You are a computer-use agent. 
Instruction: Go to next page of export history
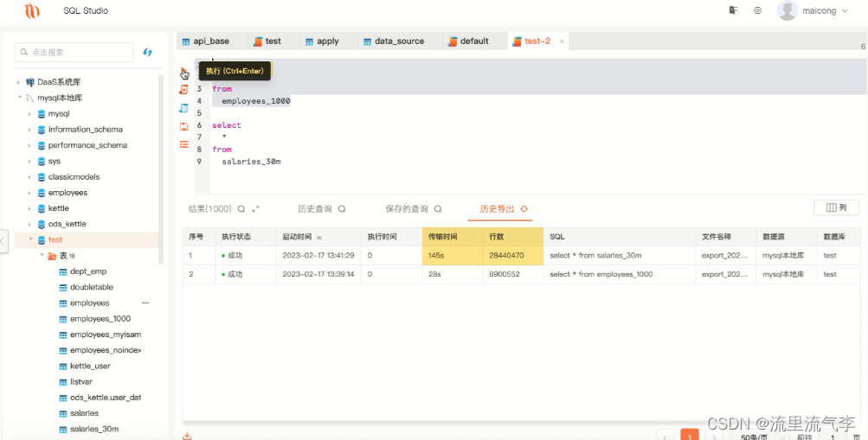714,436
